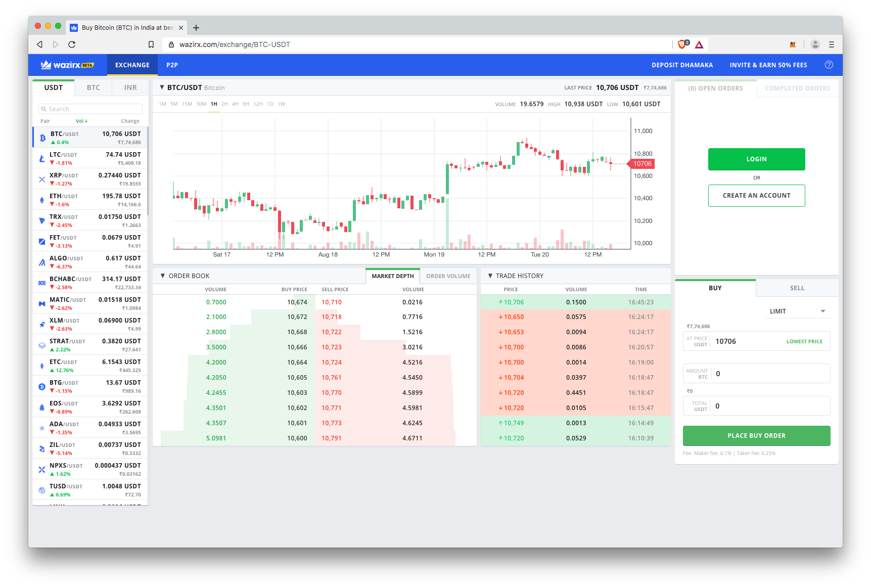
Task: Click the ALGO coin icon
Action: tap(42, 262)
